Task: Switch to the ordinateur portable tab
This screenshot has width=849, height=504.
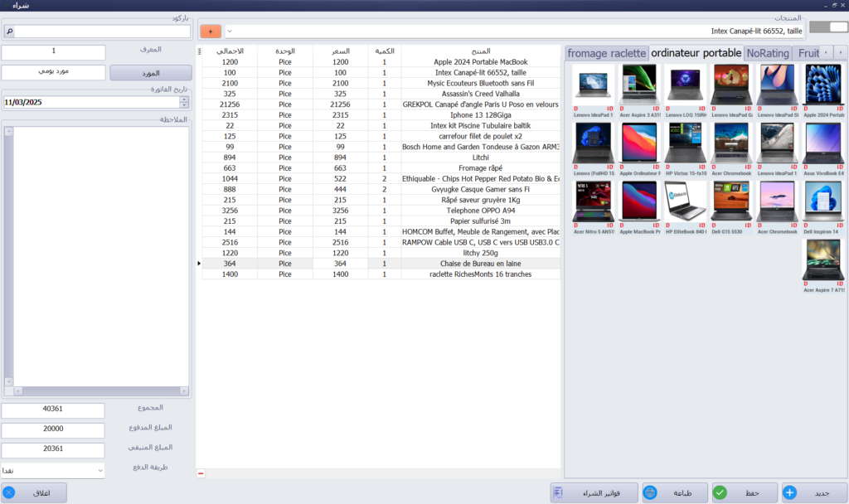Action: (696, 53)
